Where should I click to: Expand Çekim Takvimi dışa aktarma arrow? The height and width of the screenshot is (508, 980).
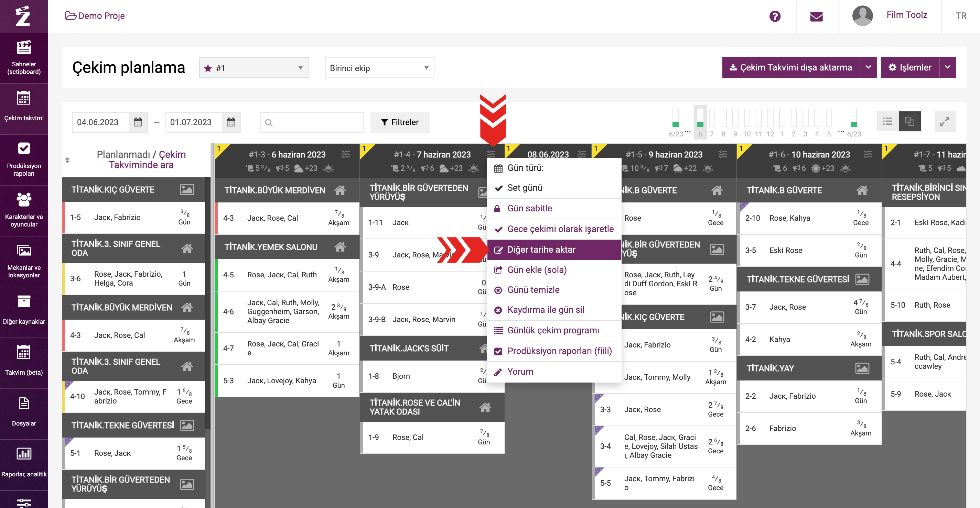(868, 67)
